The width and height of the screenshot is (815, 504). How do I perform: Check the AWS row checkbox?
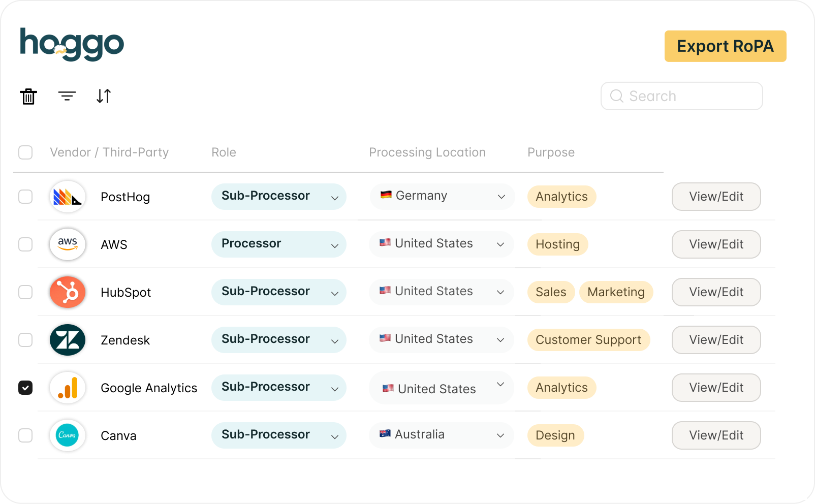tap(25, 244)
